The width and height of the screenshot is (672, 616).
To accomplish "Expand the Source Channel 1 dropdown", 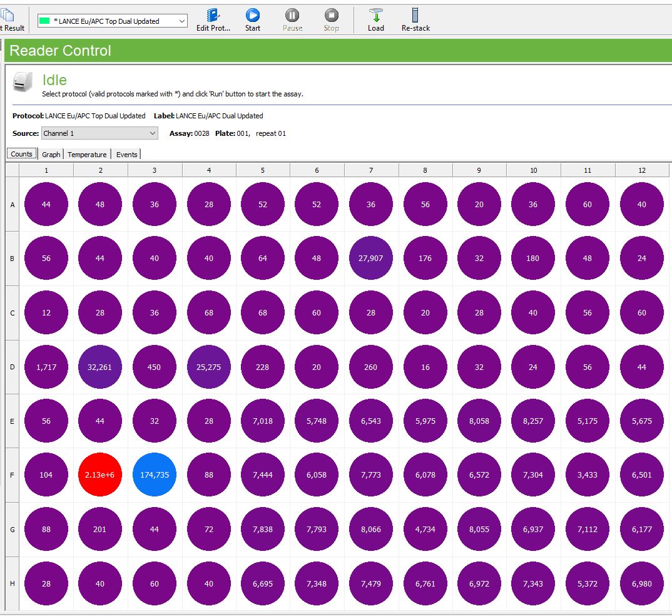I will point(153,133).
